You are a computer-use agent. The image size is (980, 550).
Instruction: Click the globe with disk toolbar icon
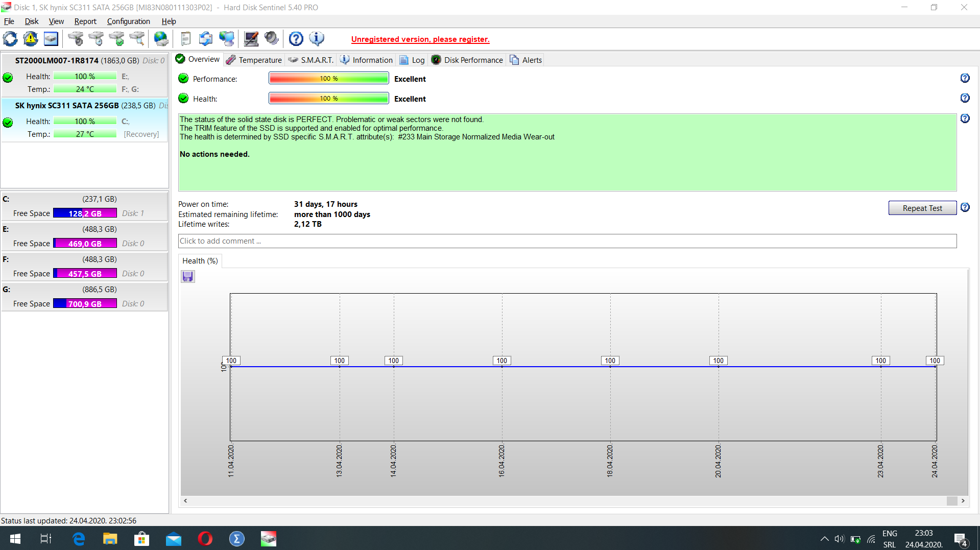tap(161, 39)
